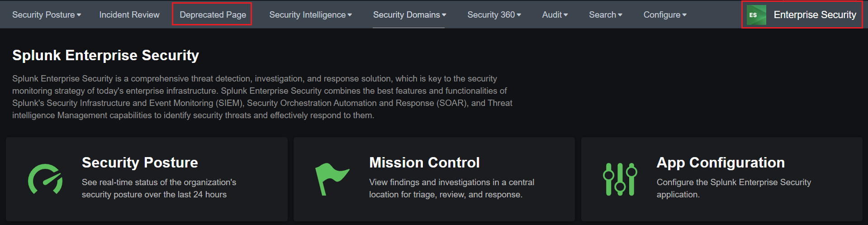
Task: Open the Security 360 dropdown
Action: 494,15
